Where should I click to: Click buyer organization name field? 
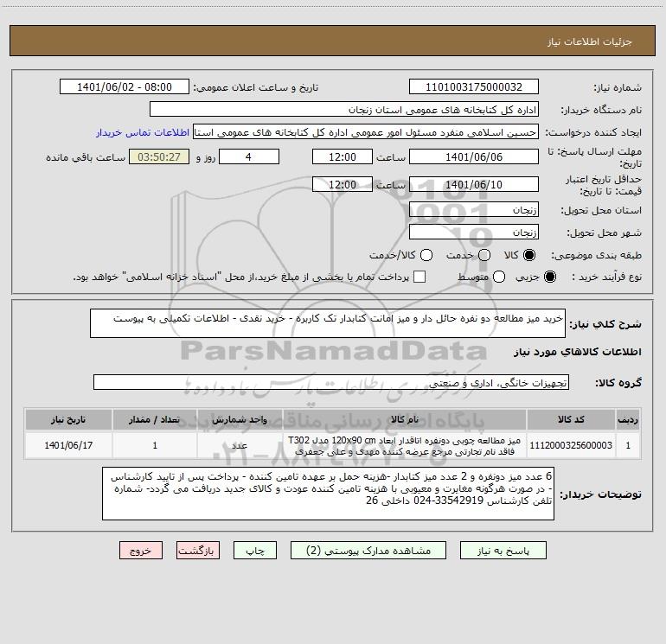click(x=344, y=110)
